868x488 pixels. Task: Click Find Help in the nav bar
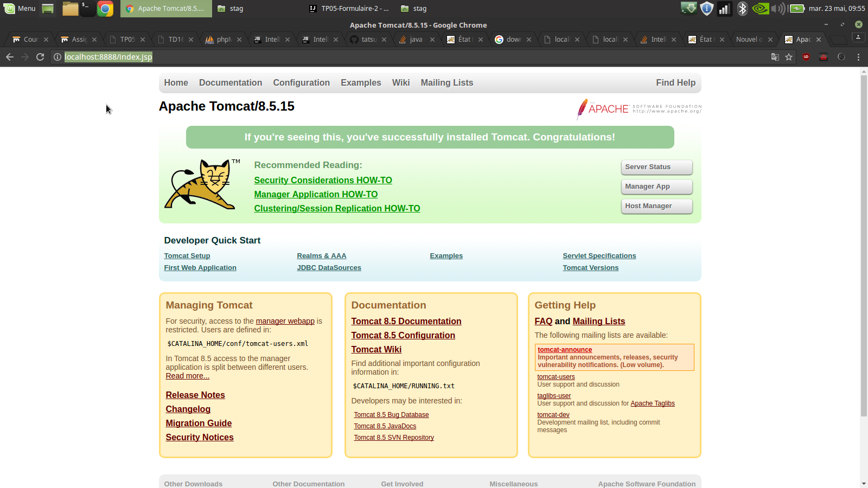[x=675, y=83]
